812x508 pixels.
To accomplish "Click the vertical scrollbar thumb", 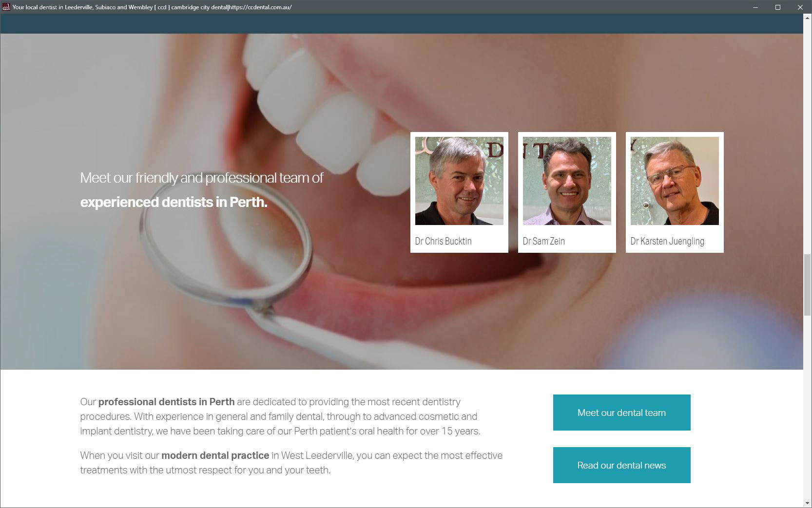I will 808,284.
